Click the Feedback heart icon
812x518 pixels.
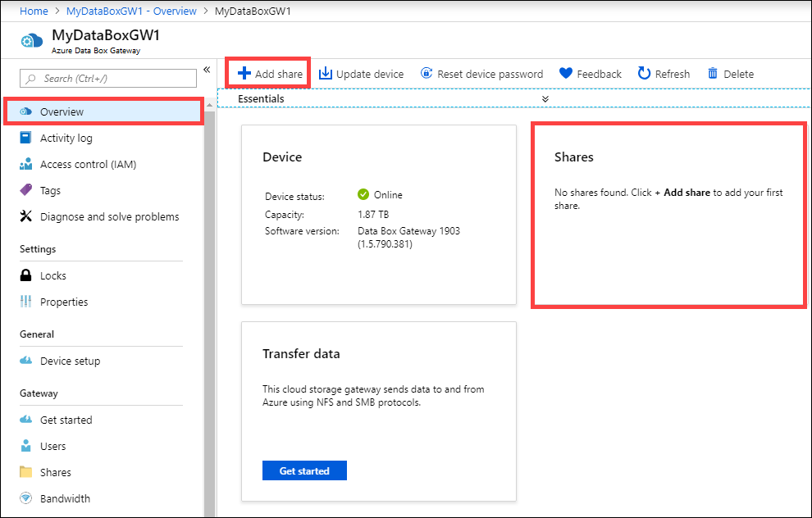click(566, 74)
